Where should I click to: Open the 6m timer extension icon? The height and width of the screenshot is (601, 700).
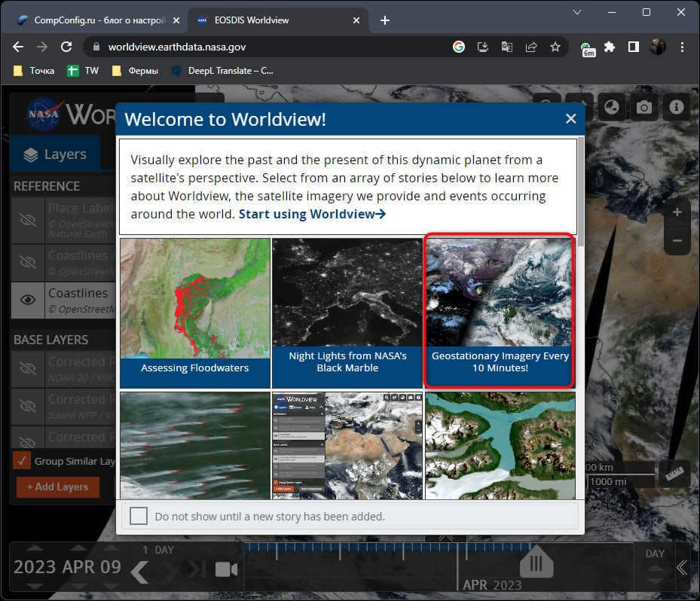coord(588,49)
